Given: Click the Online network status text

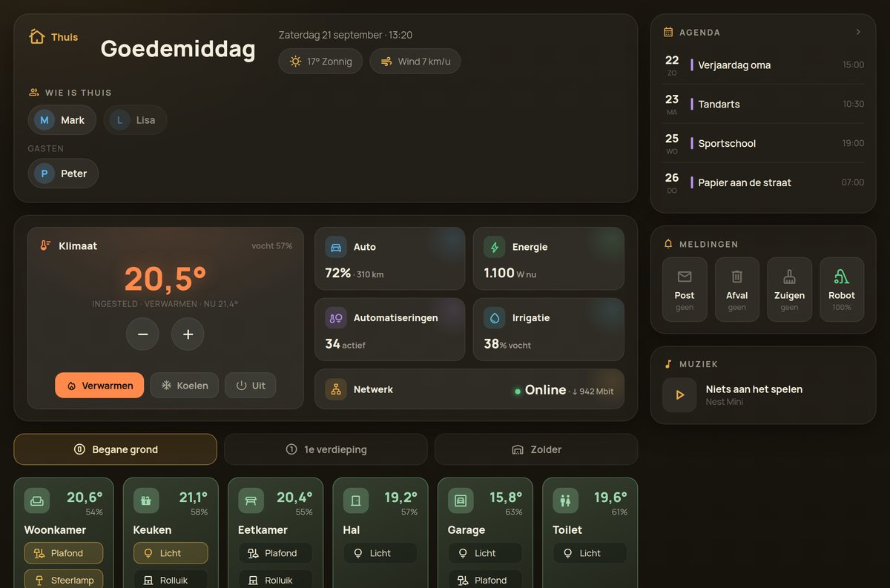Looking at the screenshot, I should (x=545, y=389).
